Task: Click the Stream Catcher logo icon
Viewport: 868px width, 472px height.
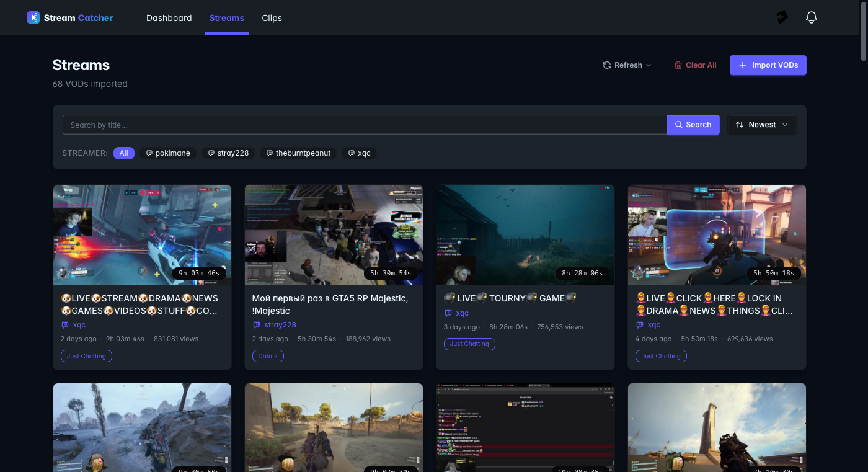Action: [x=33, y=17]
